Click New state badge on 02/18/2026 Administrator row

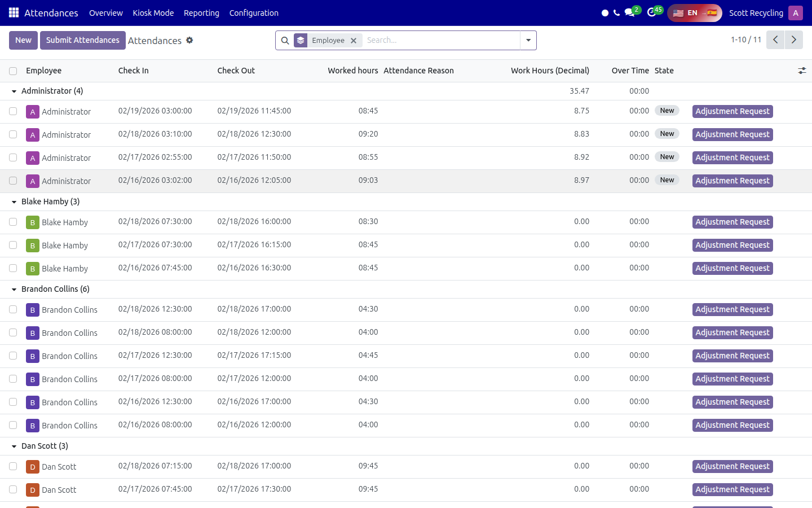(667, 134)
